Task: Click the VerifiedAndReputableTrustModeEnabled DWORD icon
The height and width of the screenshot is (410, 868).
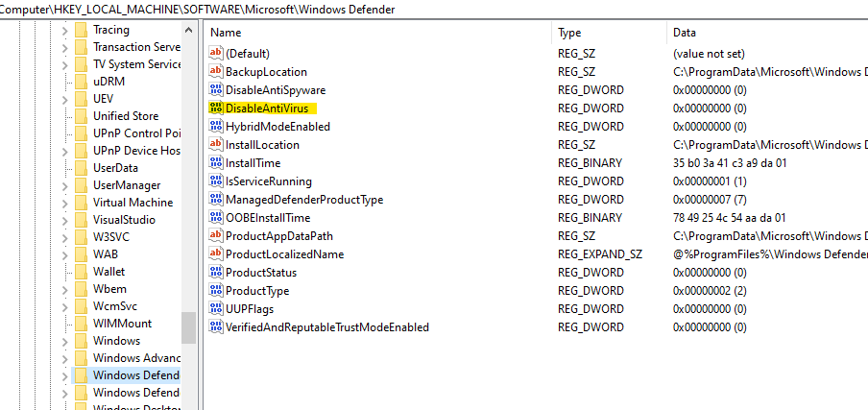Action: click(215, 327)
